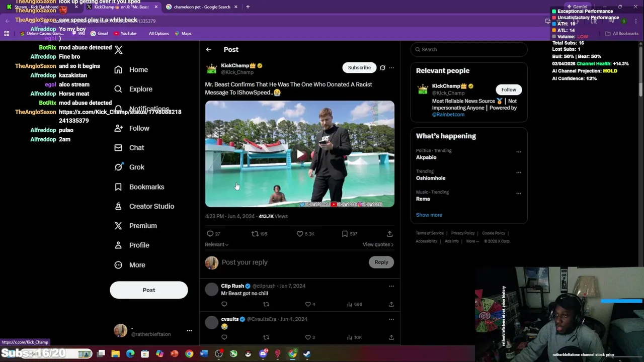Click the X logo in the sidebar

click(118, 50)
